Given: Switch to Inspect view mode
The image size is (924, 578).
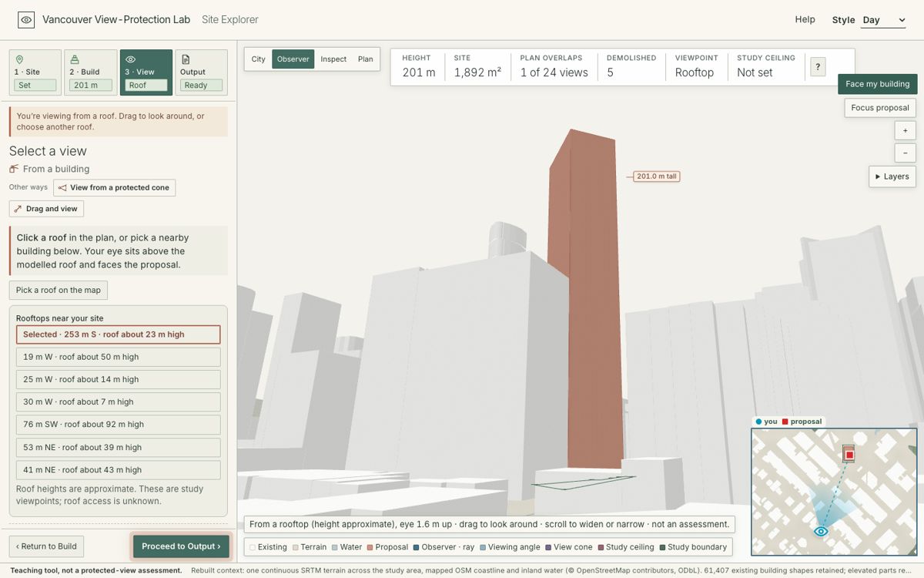Looking at the screenshot, I should [x=333, y=59].
